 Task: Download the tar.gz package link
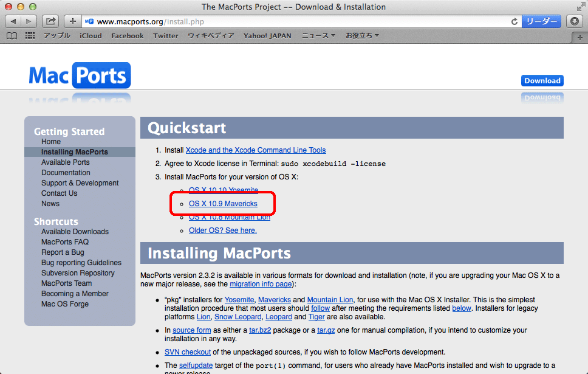click(x=326, y=330)
